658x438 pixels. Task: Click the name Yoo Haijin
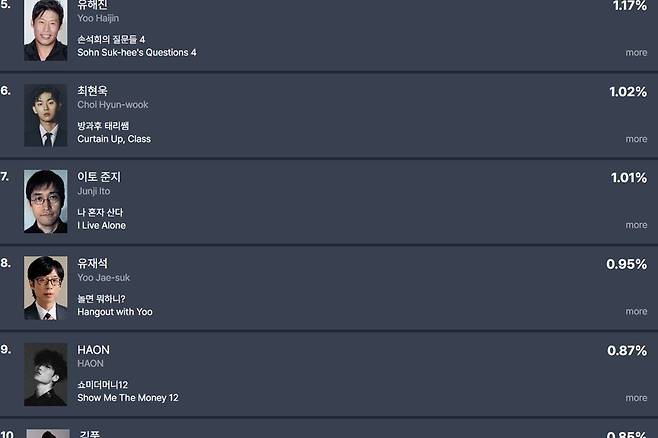coord(98,19)
